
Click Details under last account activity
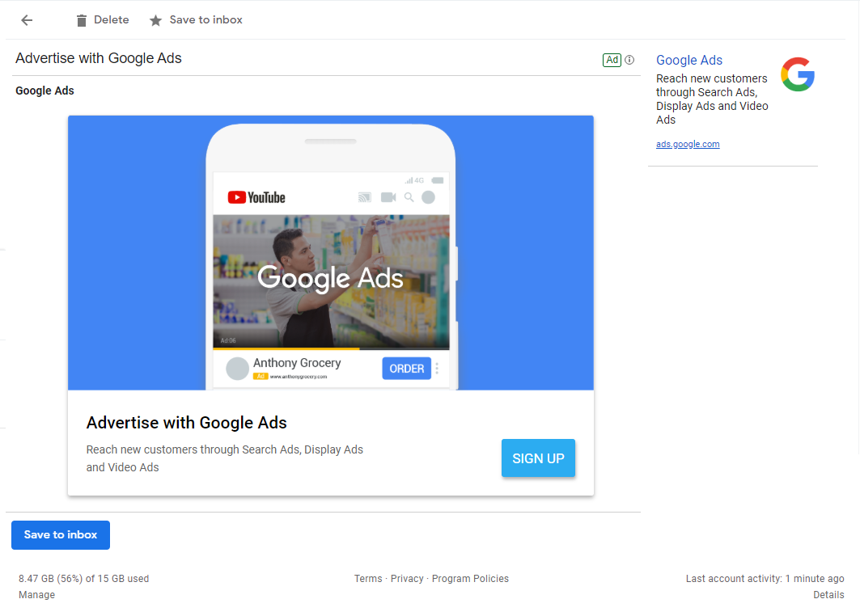click(828, 595)
